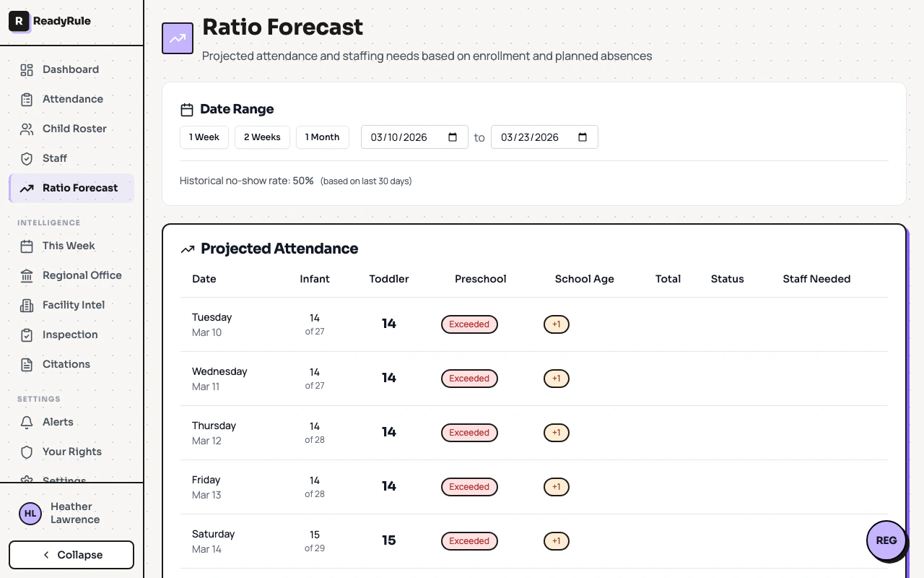Select the 1 Week date range option

(204, 137)
